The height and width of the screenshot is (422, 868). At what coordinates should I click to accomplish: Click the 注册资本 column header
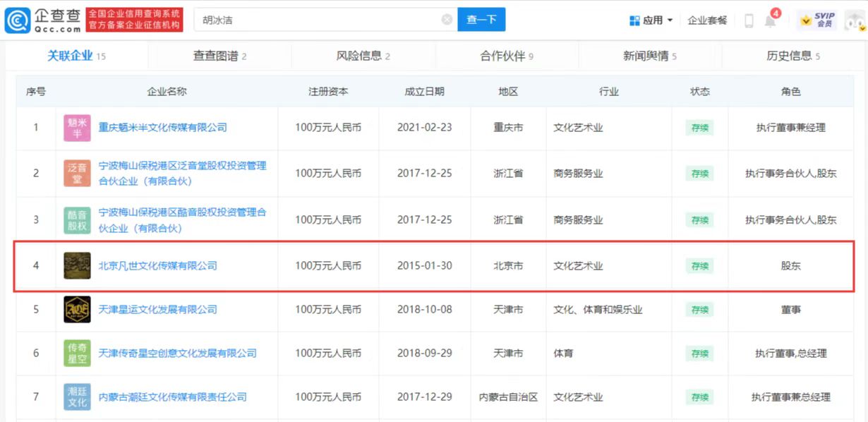coord(328,92)
